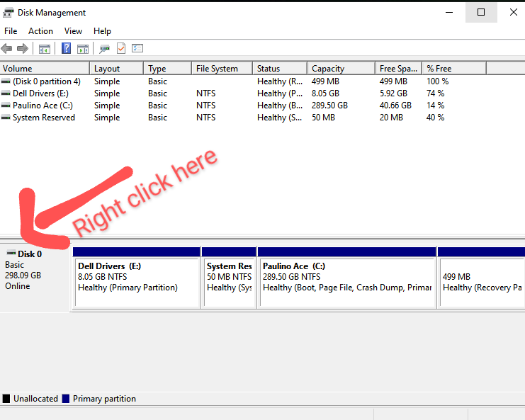
Task: Click drive icon beside Dell Drivers (E:) row
Action: 6,93
